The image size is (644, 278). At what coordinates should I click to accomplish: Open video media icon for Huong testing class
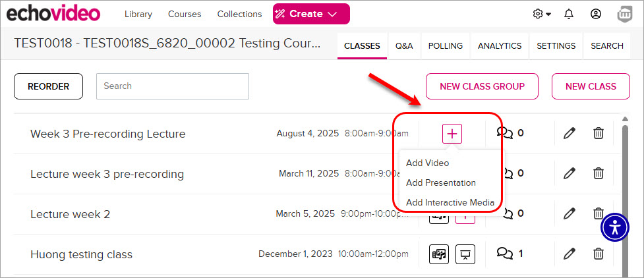click(439, 254)
